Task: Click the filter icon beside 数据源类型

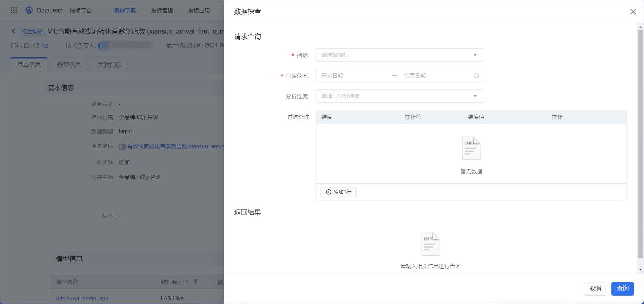Action: coord(196,282)
